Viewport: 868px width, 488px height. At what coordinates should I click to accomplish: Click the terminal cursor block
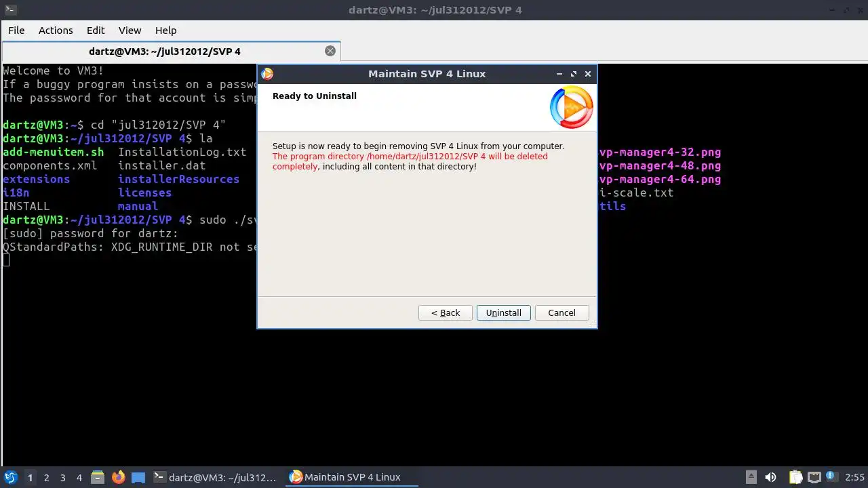tap(6, 260)
